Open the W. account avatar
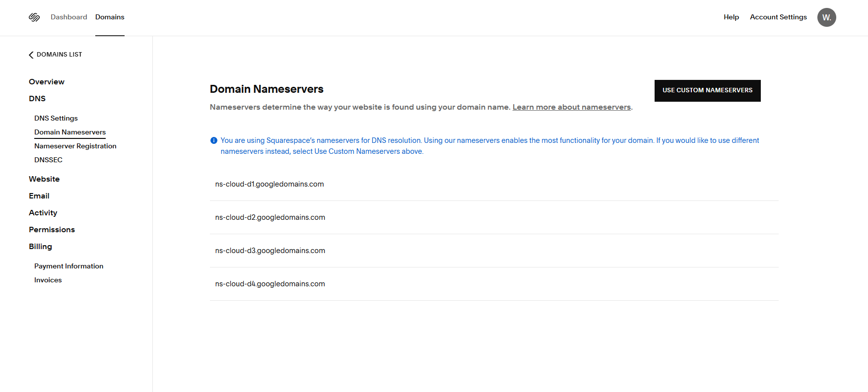This screenshot has height=392, width=868. (826, 17)
